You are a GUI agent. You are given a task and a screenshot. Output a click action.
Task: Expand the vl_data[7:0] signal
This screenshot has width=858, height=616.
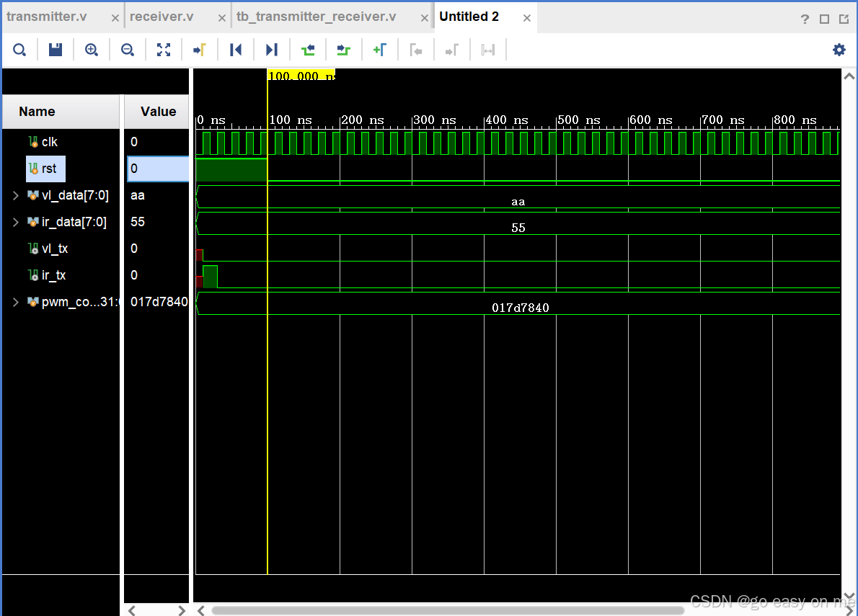click(14, 195)
